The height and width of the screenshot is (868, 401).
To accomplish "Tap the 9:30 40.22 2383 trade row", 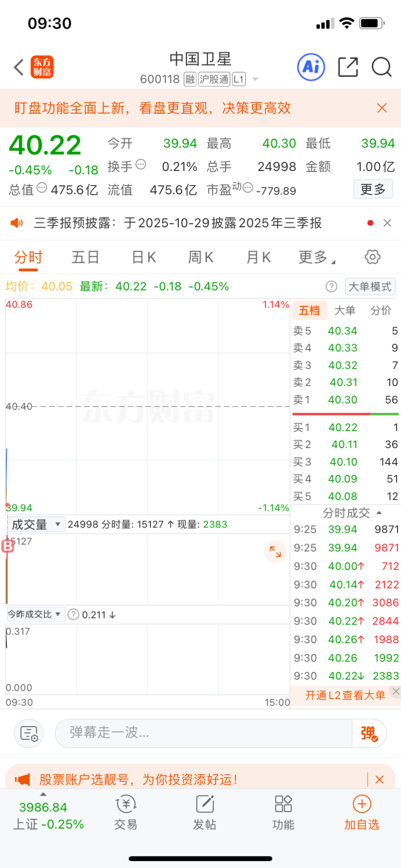I will click(x=346, y=676).
